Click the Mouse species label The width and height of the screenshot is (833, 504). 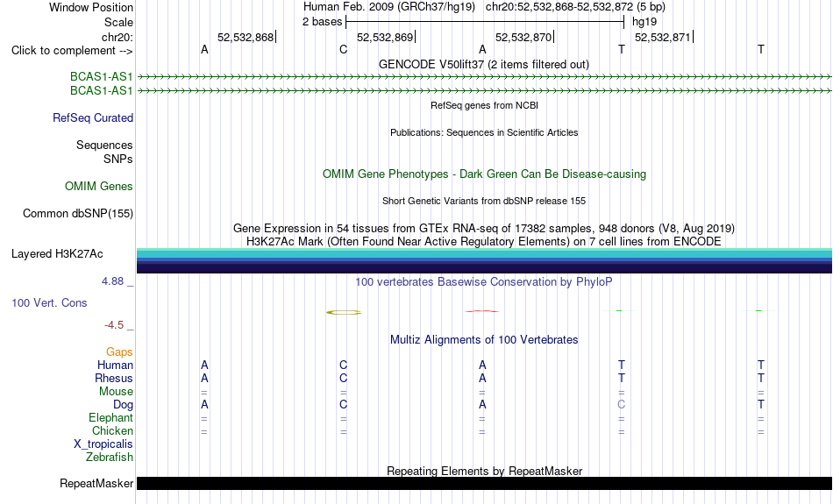tap(116, 392)
